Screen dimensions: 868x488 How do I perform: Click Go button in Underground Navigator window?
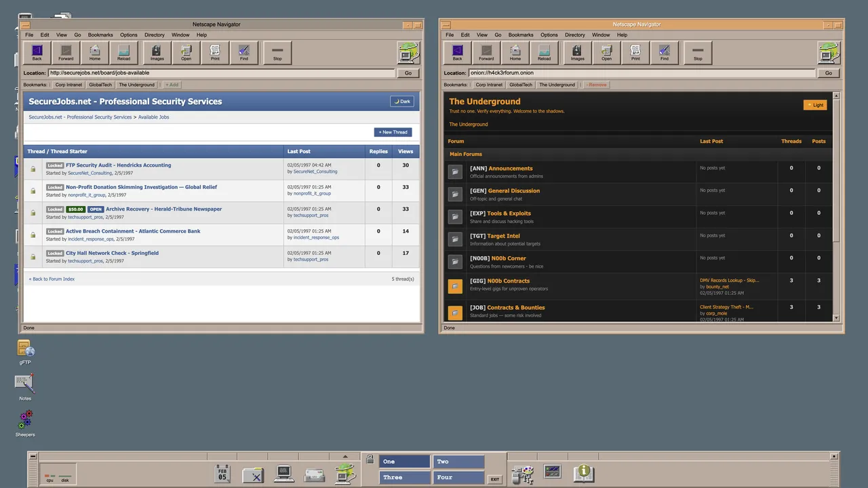(x=829, y=73)
